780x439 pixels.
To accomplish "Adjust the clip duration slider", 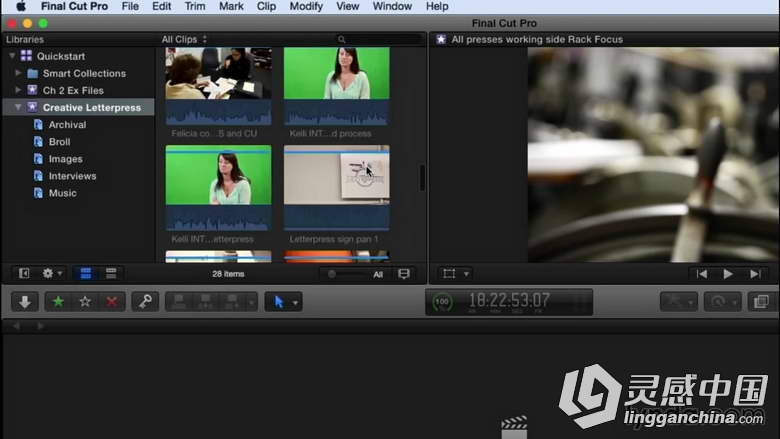I will pyautogui.click(x=332, y=274).
